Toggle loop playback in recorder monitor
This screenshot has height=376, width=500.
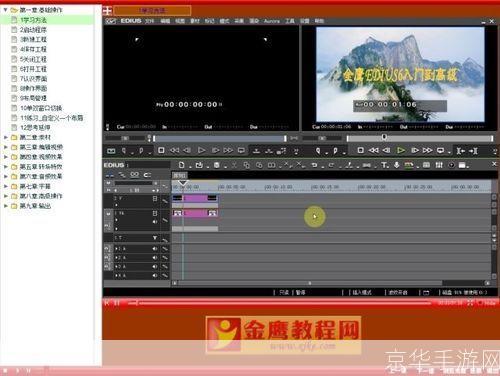[x=441, y=151]
